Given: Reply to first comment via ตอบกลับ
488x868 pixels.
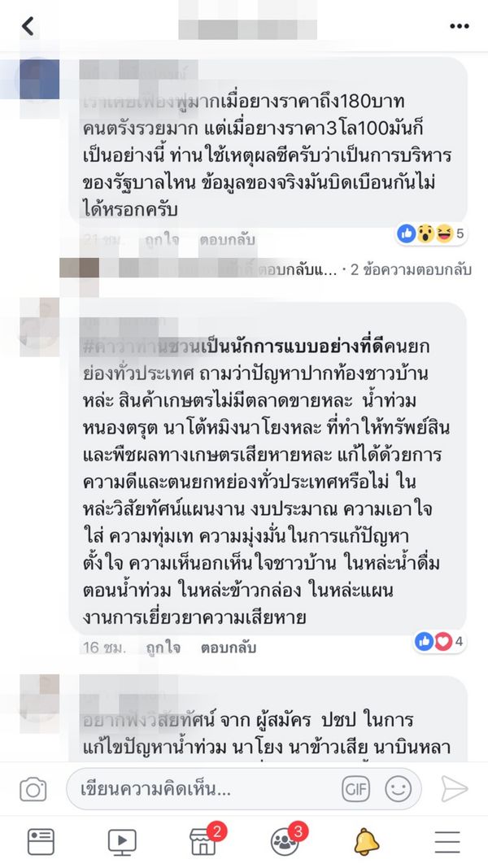Looking at the screenshot, I should tap(228, 240).
